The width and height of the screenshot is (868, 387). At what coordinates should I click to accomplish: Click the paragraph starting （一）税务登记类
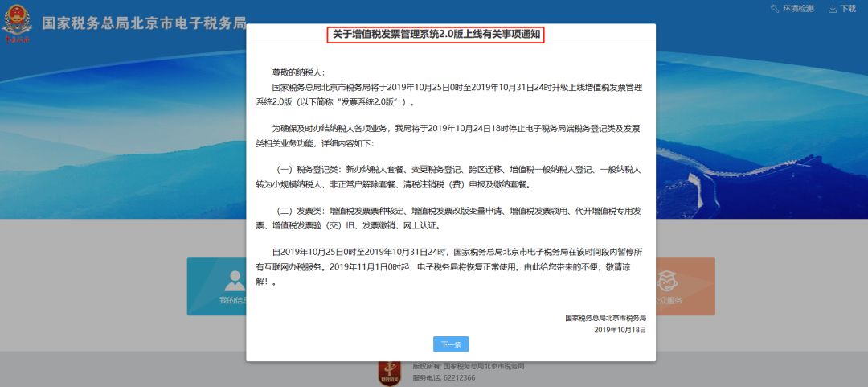click(448, 178)
